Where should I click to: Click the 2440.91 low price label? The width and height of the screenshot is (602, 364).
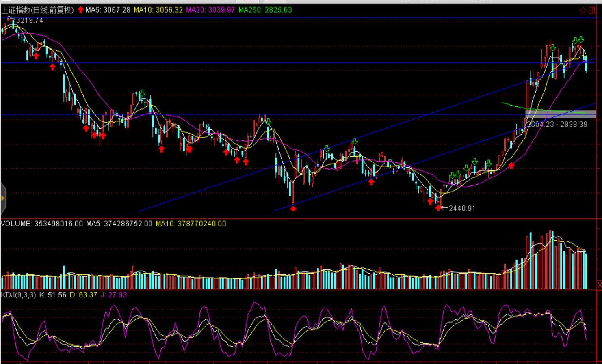pos(462,208)
